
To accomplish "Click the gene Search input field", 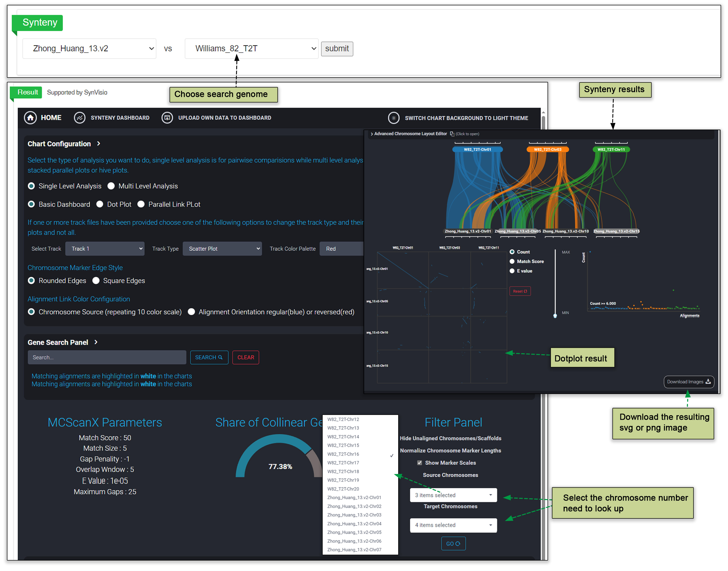I will pyautogui.click(x=107, y=357).
